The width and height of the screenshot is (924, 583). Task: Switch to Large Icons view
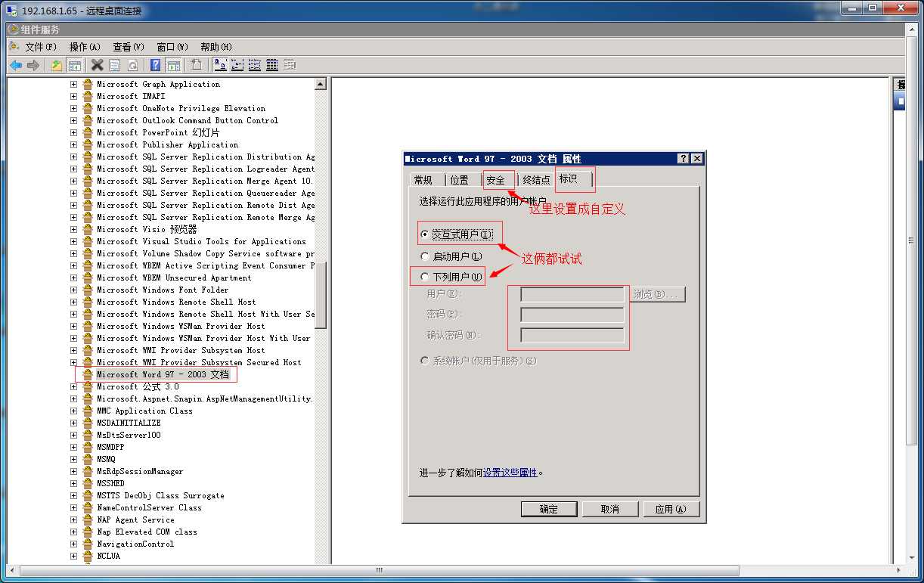[220, 66]
